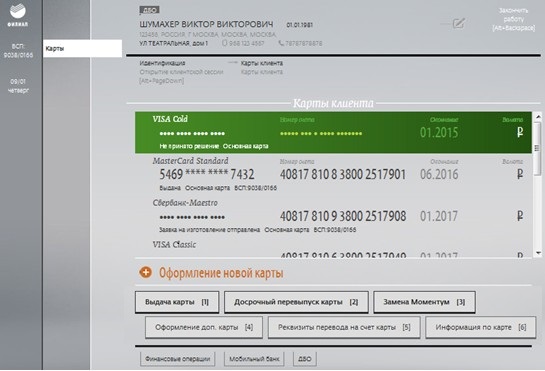Click scrollbar up arrow in card list

(538, 116)
